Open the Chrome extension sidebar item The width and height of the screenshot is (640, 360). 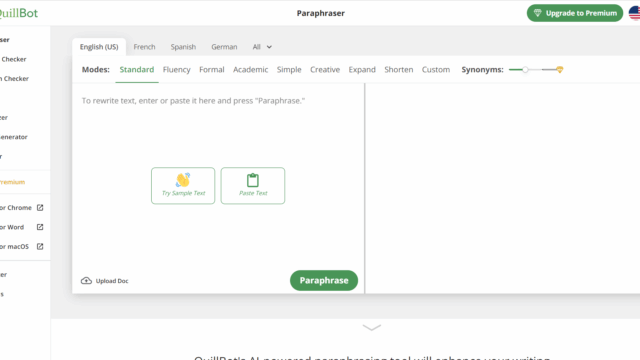22,207
